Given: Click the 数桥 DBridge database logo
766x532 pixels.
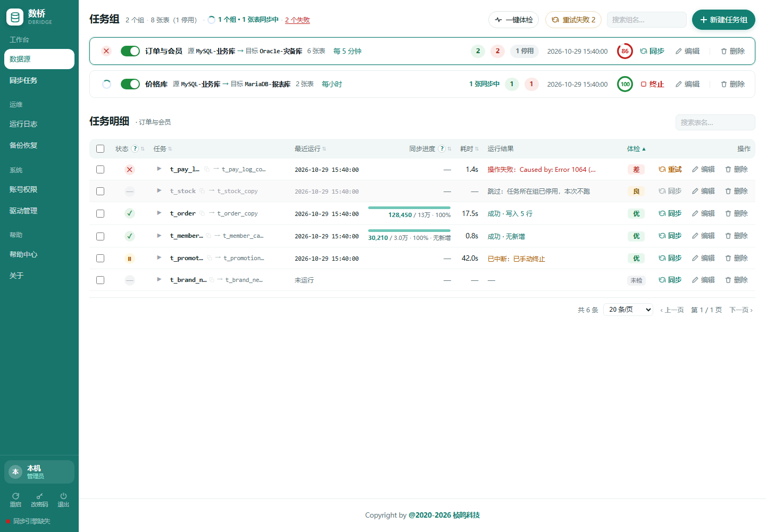Looking at the screenshot, I should [15, 18].
